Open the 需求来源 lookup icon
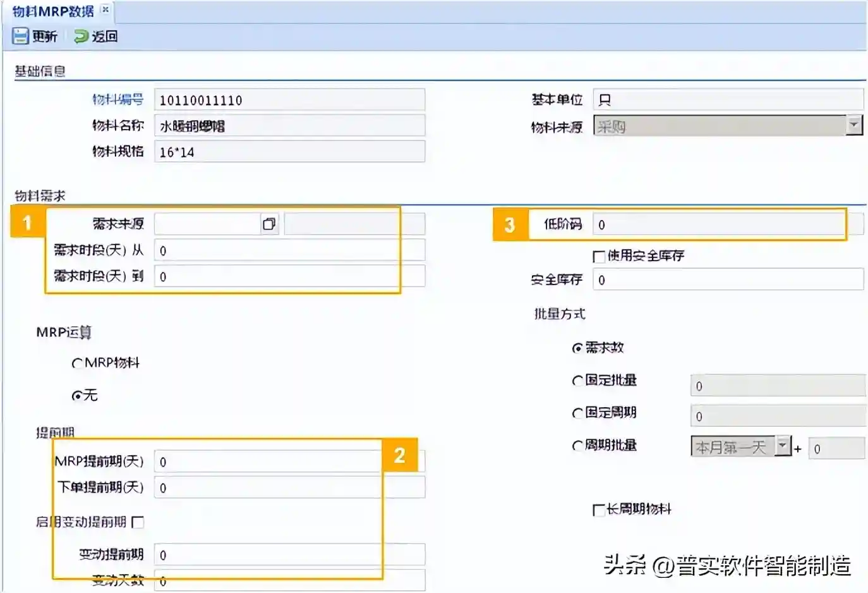The width and height of the screenshot is (868, 593). click(x=269, y=224)
